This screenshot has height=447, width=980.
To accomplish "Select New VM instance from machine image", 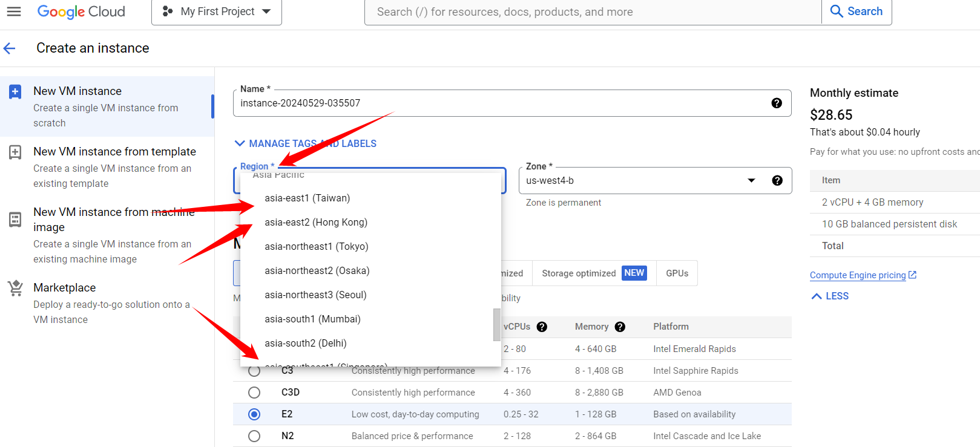I will [107, 235].
